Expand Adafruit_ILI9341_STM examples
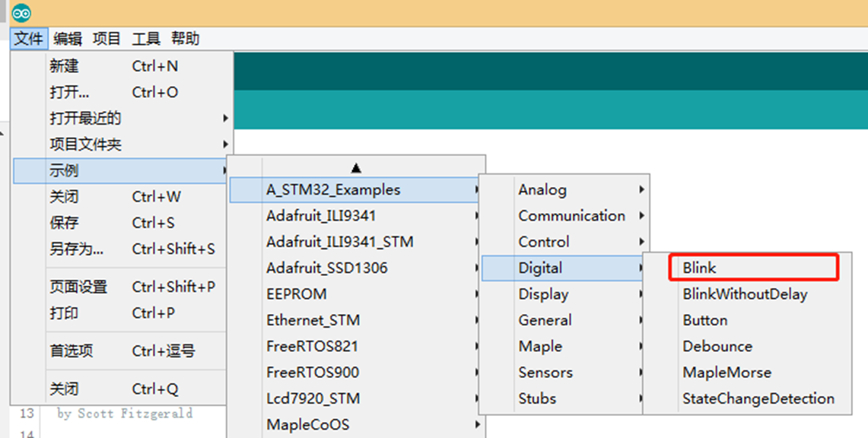 click(356, 242)
